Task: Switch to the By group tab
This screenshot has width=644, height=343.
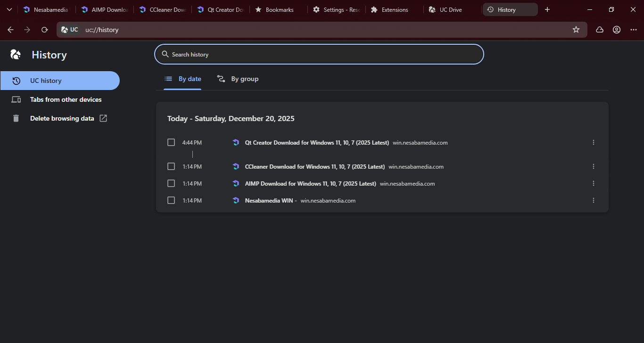Action: pyautogui.click(x=238, y=79)
